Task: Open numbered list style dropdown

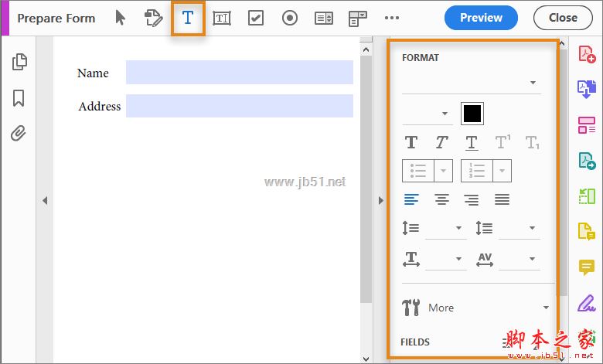Action: pyautogui.click(x=502, y=171)
